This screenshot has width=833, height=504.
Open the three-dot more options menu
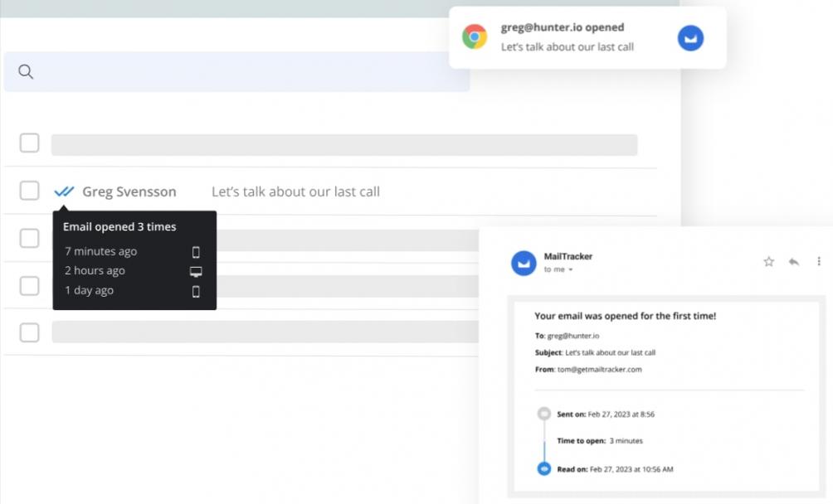[819, 261]
